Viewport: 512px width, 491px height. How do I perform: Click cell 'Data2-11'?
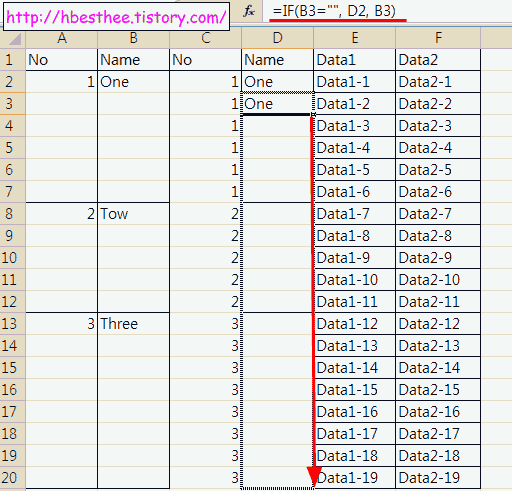pyautogui.click(x=438, y=302)
